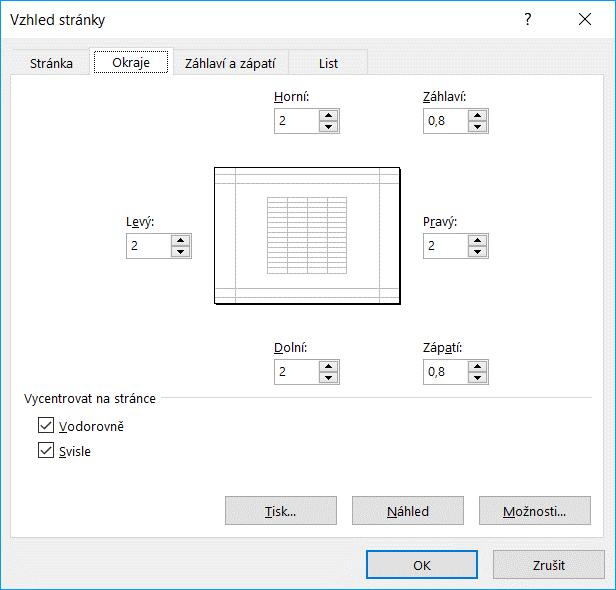Decrease the Pravý margin value
Image resolution: width=616 pixels, height=590 pixels.
click(x=477, y=251)
